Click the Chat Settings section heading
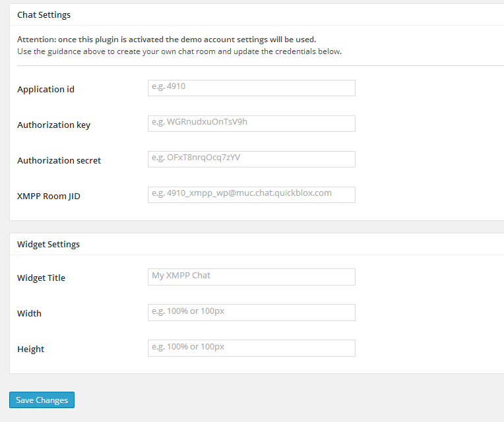The width and height of the screenshot is (504, 422). pos(44,15)
